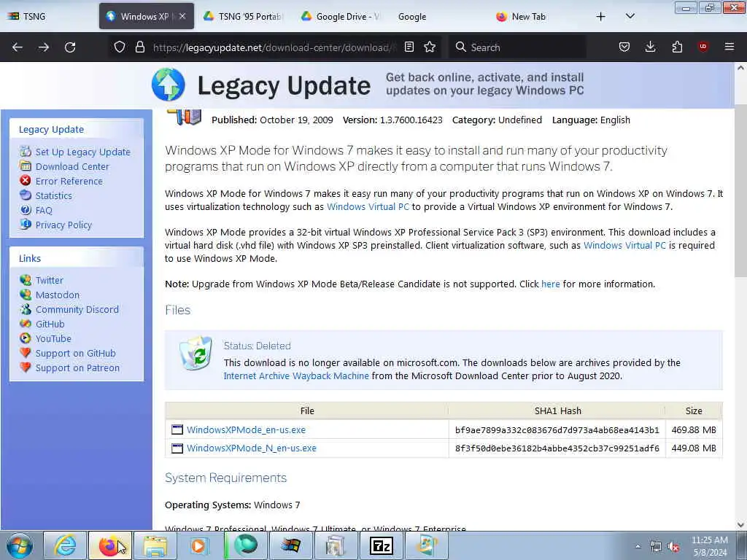Toggle reader view in address bar
The width and height of the screenshot is (747, 560).
pyautogui.click(x=409, y=47)
